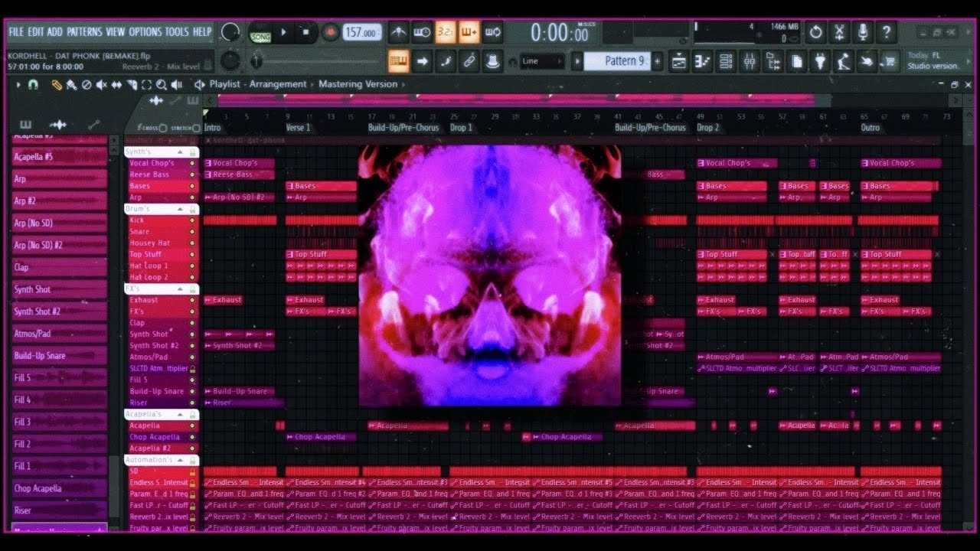Start playback with the play button
This screenshot has height=551, width=980.
coord(283,32)
